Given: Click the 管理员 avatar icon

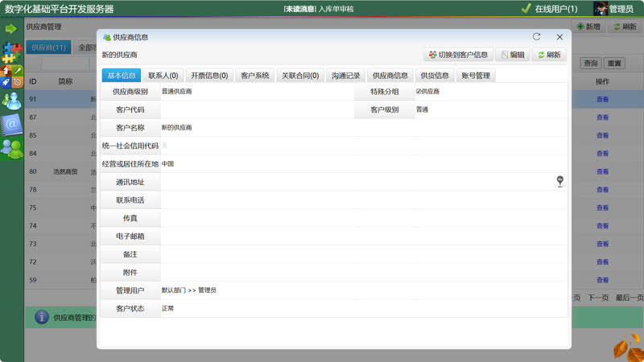Looking at the screenshot, I should coord(601,9).
